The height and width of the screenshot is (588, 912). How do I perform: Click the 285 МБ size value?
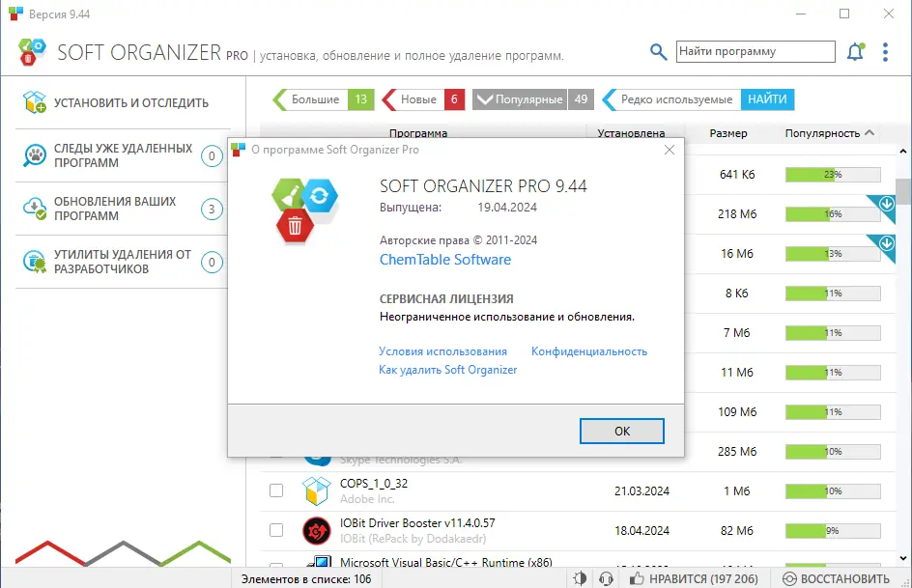coord(737,452)
